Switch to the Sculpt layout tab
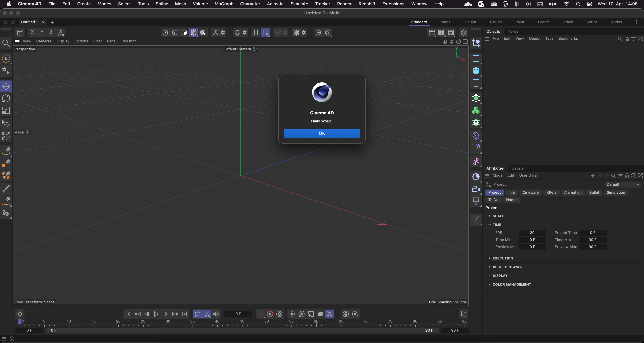This screenshot has width=644, height=343. tap(470, 22)
